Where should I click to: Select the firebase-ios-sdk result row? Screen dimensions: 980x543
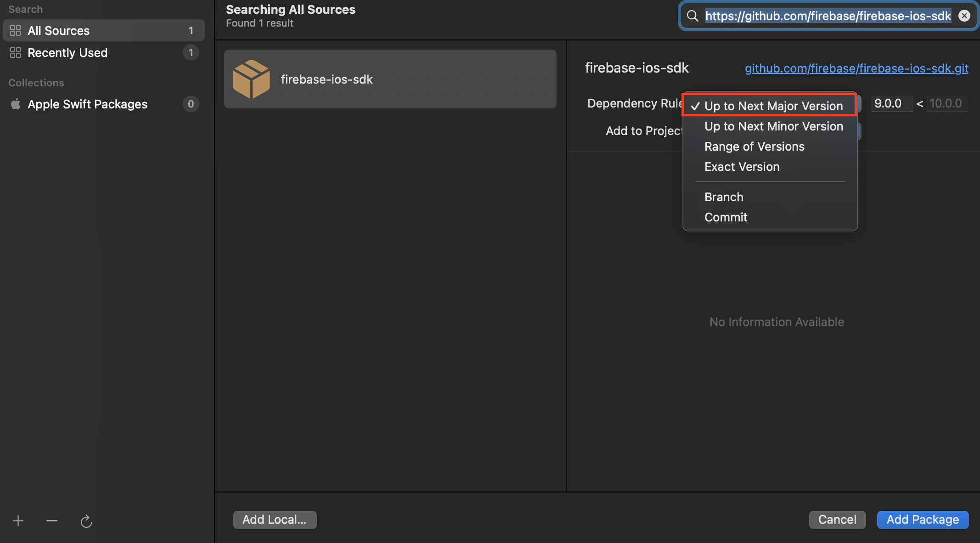390,79
